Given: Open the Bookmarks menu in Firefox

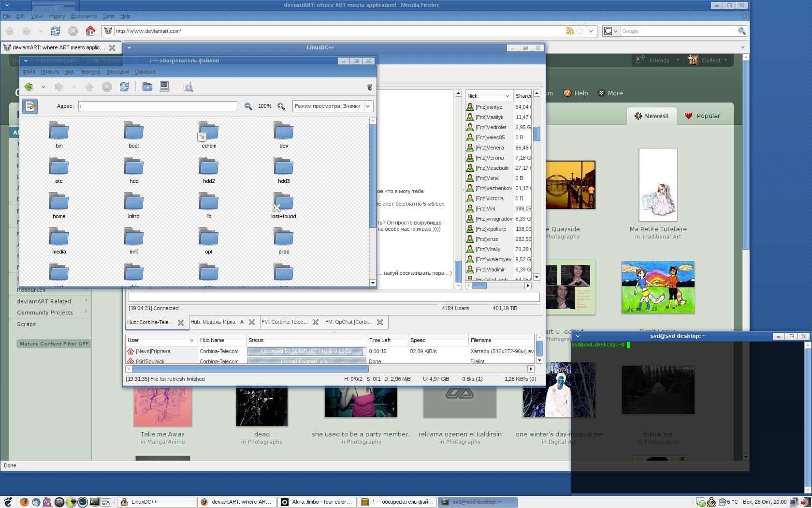Looking at the screenshot, I should pyautogui.click(x=84, y=16).
